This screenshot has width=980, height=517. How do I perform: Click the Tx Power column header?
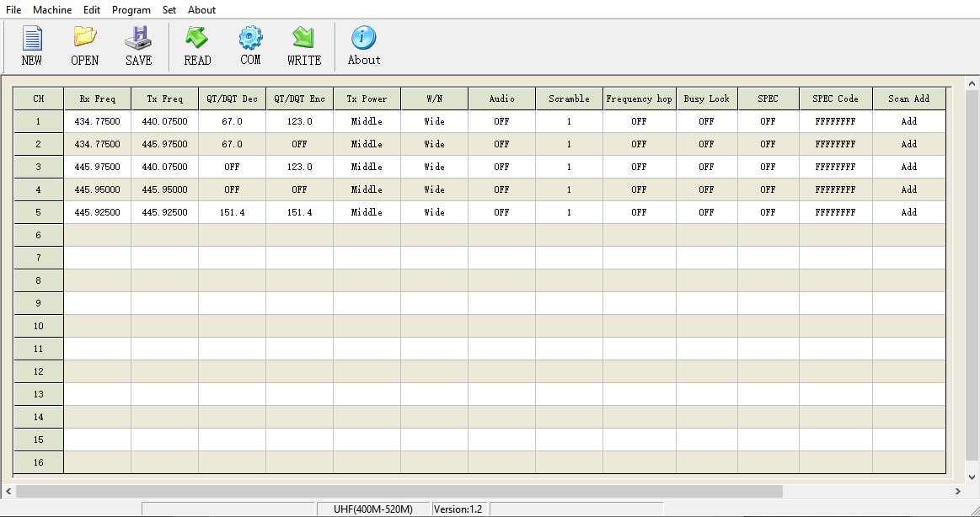pyautogui.click(x=367, y=99)
